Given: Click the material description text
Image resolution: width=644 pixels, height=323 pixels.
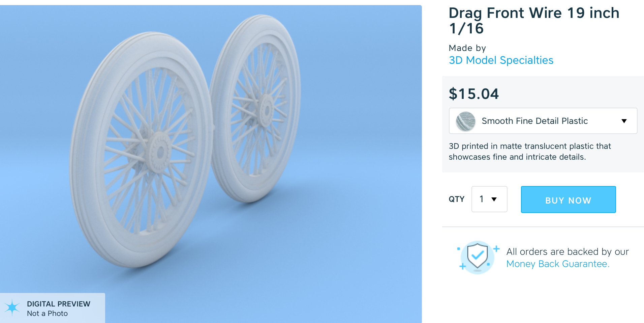Looking at the screenshot, I should point(530,152).
